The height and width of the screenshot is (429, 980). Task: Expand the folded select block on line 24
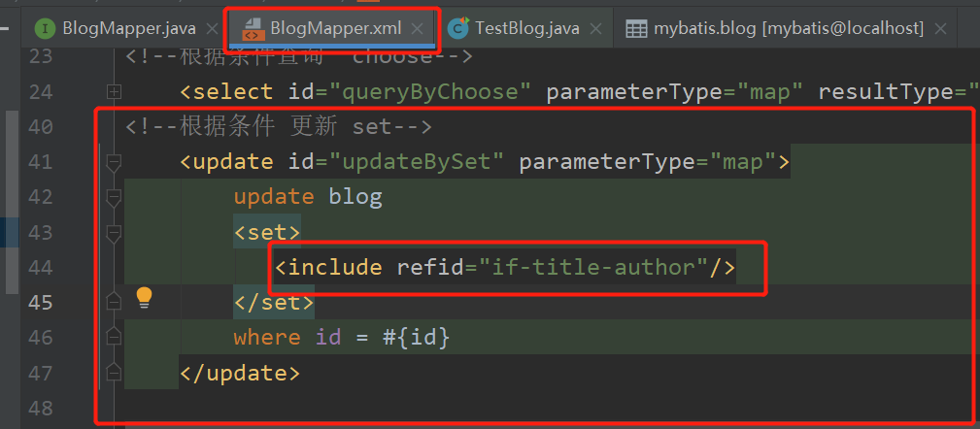[114, 92]
